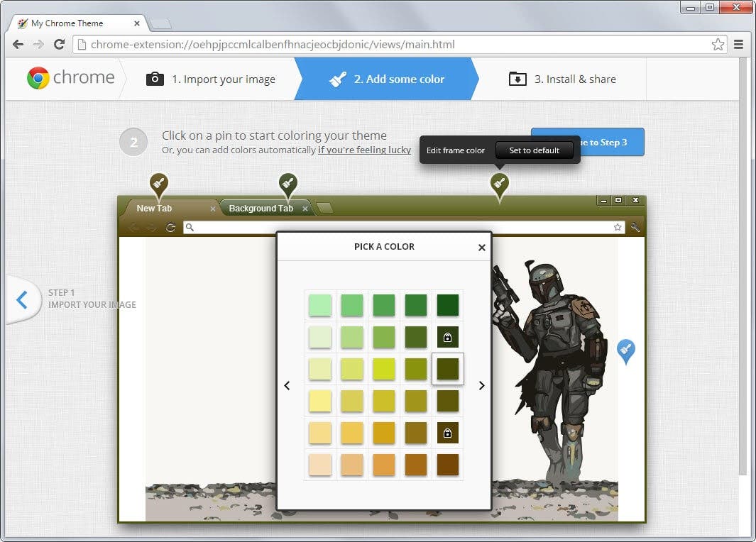
Task: Open the 1. Import your image step
Action: [211, 79]
